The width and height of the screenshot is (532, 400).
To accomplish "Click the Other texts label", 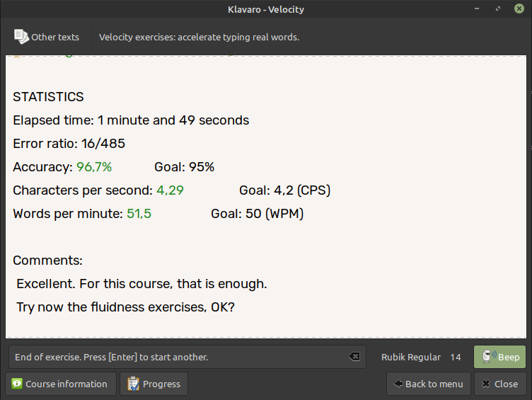I will (55, 37).
